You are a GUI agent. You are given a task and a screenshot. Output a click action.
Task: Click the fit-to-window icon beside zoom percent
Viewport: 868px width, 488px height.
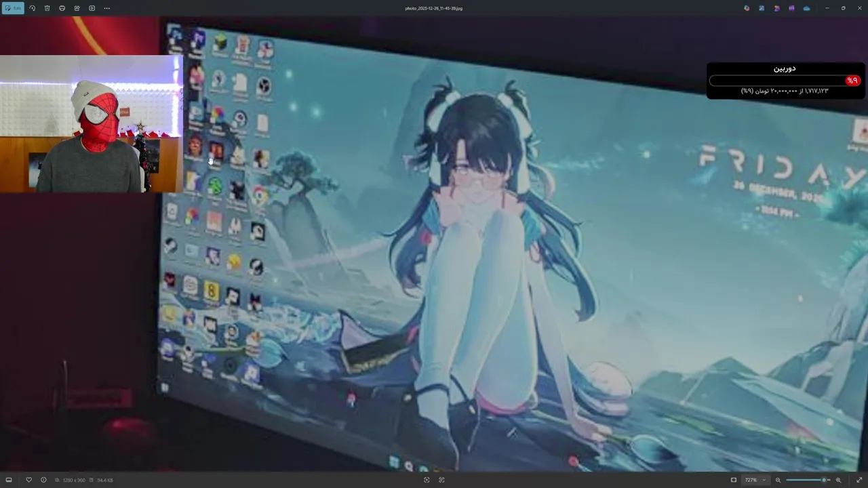(x=734, y=480)
